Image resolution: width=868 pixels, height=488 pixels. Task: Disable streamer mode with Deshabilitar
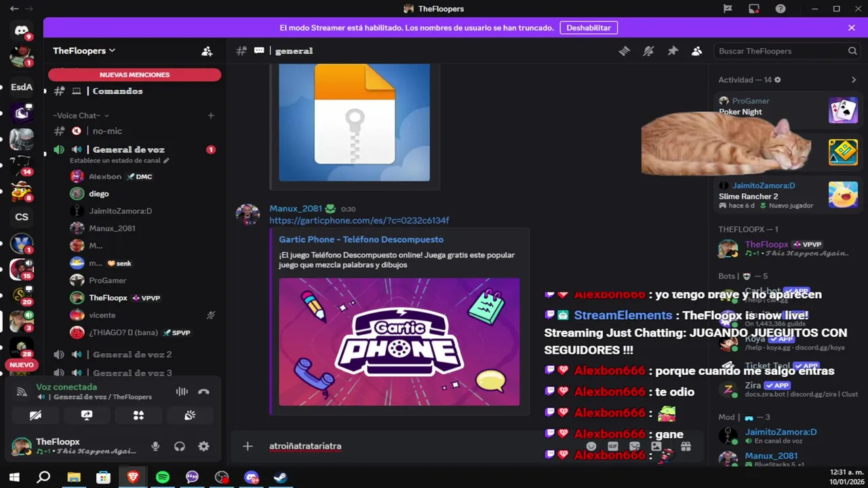tap(589, 28)
